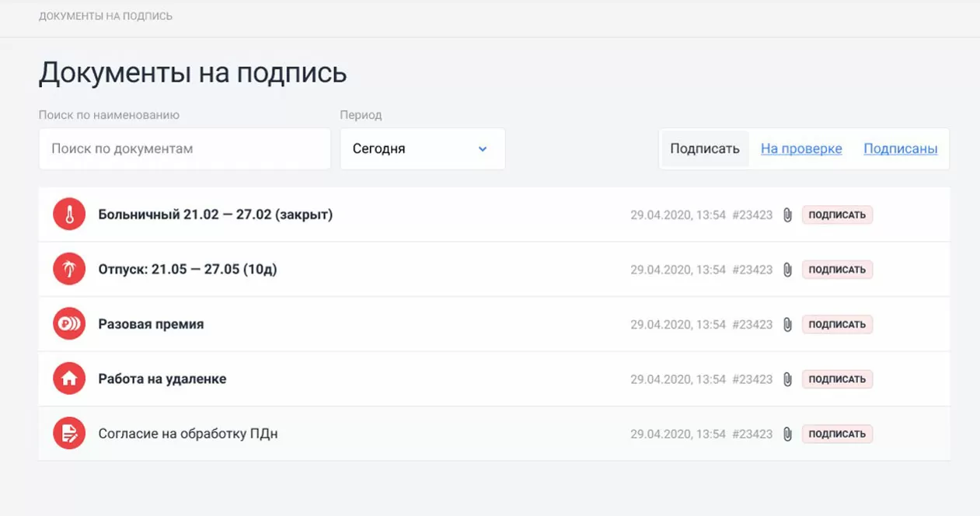980x516 pixels.
Task: Switch to the Подписаны tab
Action: point(900,148)
